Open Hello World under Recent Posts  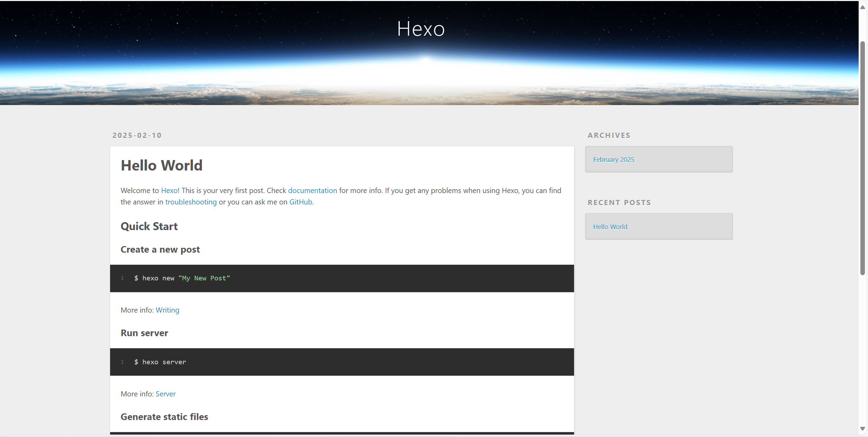tap(610, 227)
